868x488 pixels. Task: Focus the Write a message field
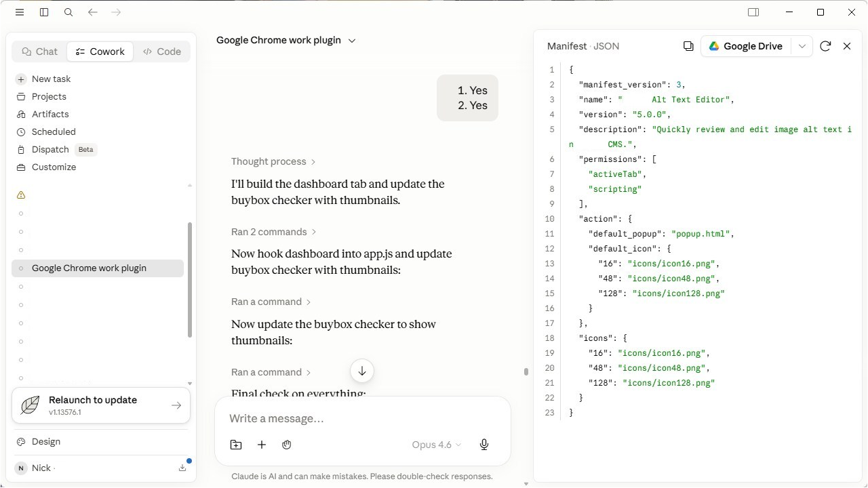pos(362,418)
